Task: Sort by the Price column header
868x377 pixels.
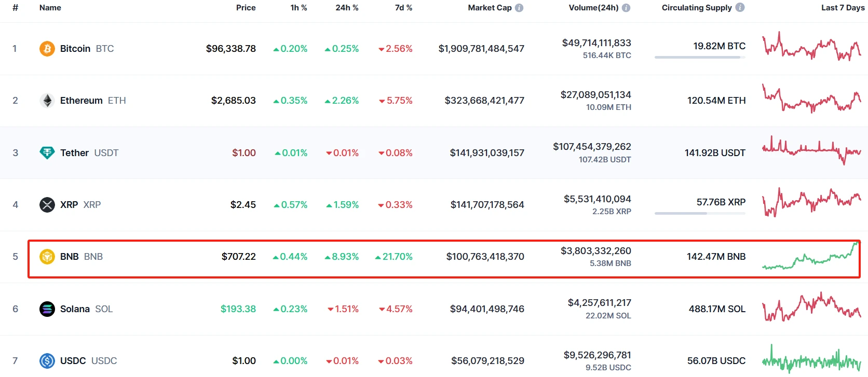Action: (x=246, y=8)
